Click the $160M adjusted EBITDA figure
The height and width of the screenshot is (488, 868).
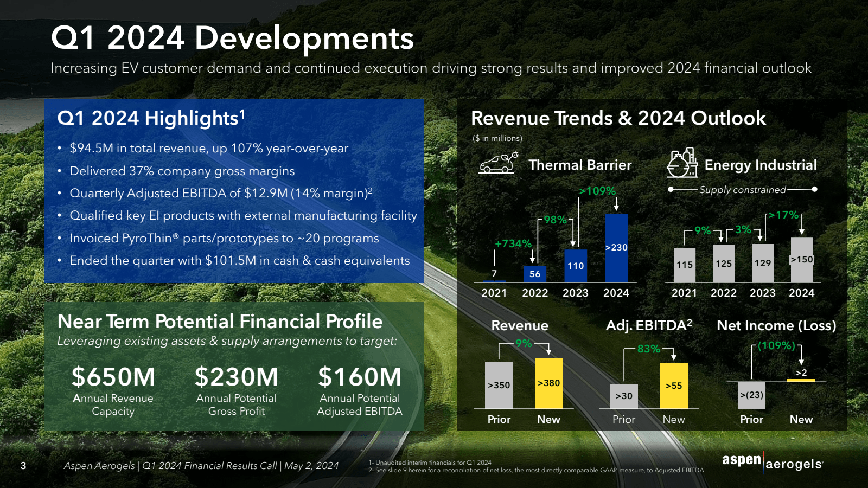(360, 377)
